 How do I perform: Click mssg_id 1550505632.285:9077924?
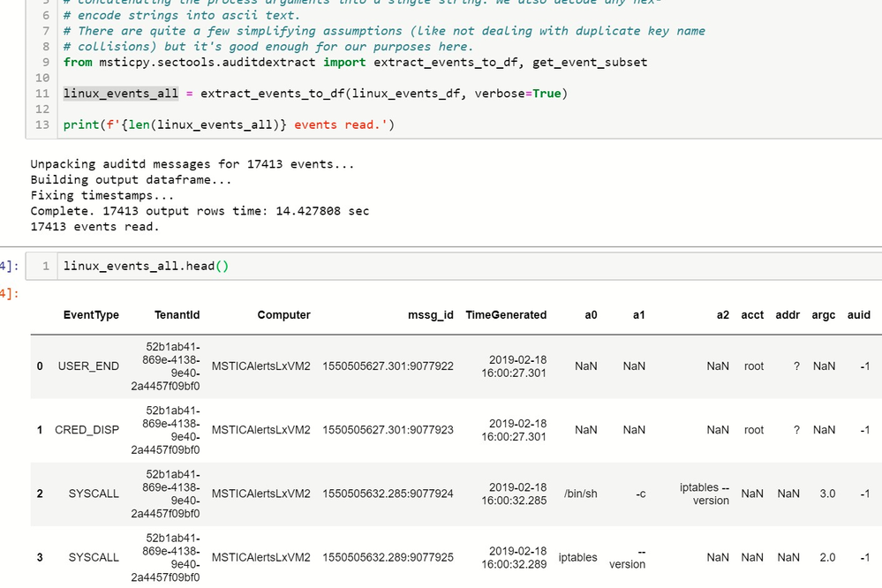[x=388, y=494]
